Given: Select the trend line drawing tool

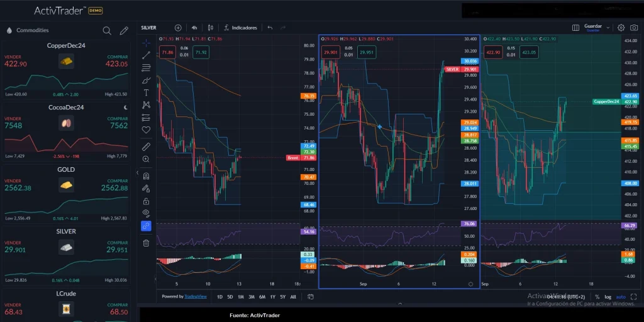Looking at the screenshot, I should click(146, 55).
